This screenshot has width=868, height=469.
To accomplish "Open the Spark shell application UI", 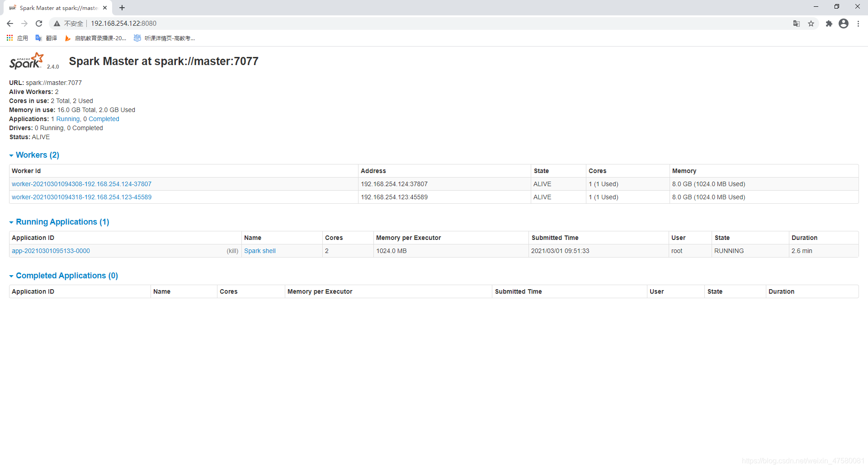I will pos(260,251).
